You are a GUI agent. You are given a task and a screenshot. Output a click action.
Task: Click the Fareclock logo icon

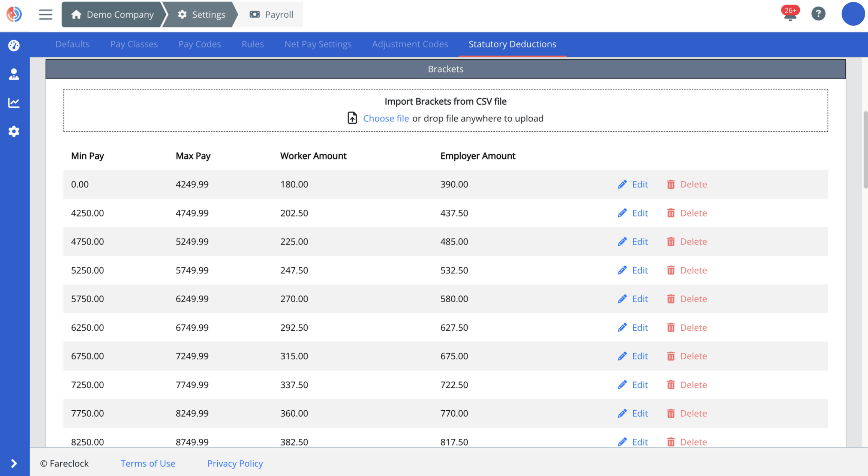14,14
